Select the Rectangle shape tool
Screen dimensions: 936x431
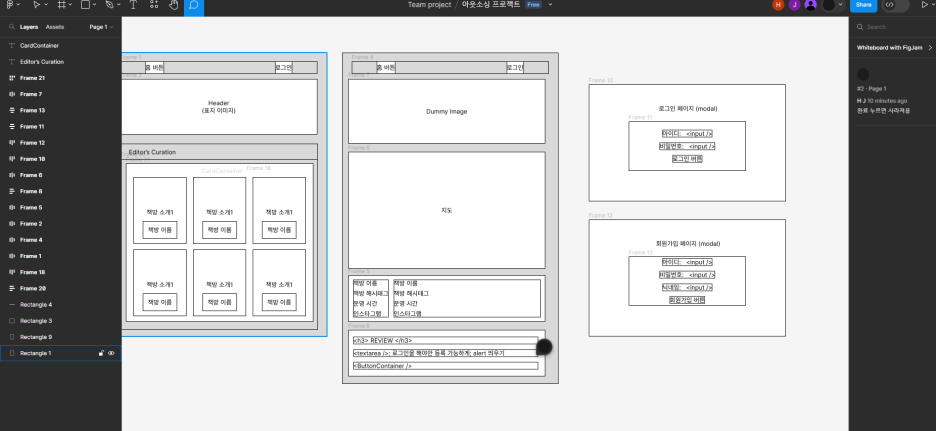tap(85, 5)
